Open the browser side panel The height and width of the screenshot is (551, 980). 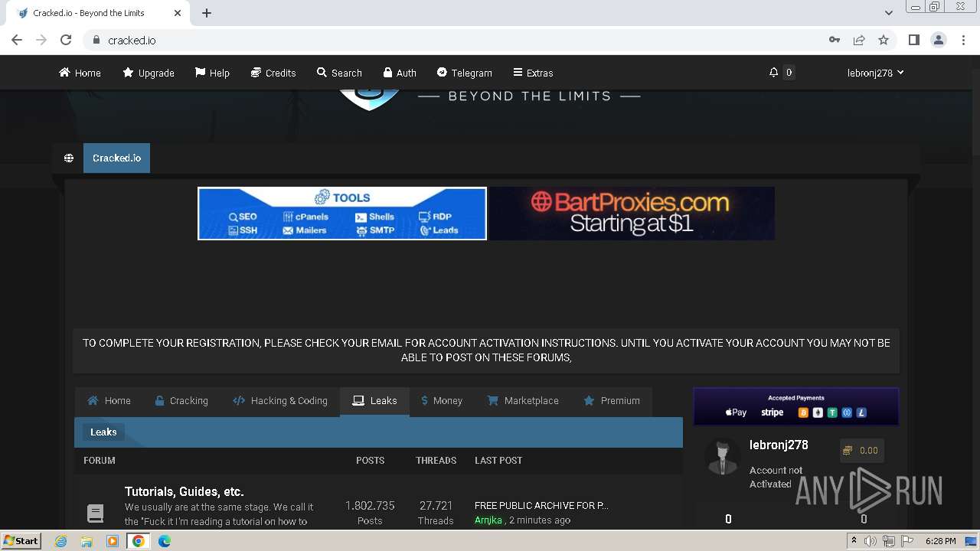click(913, 40)
